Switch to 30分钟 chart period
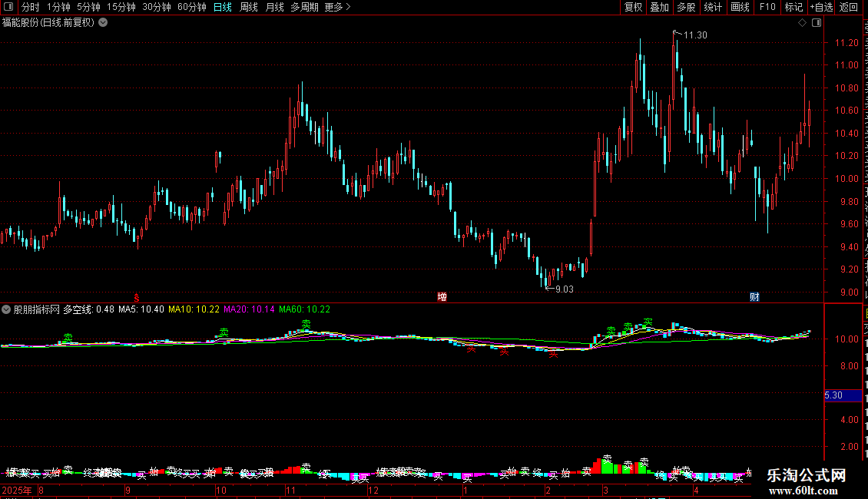 (157, 7)
